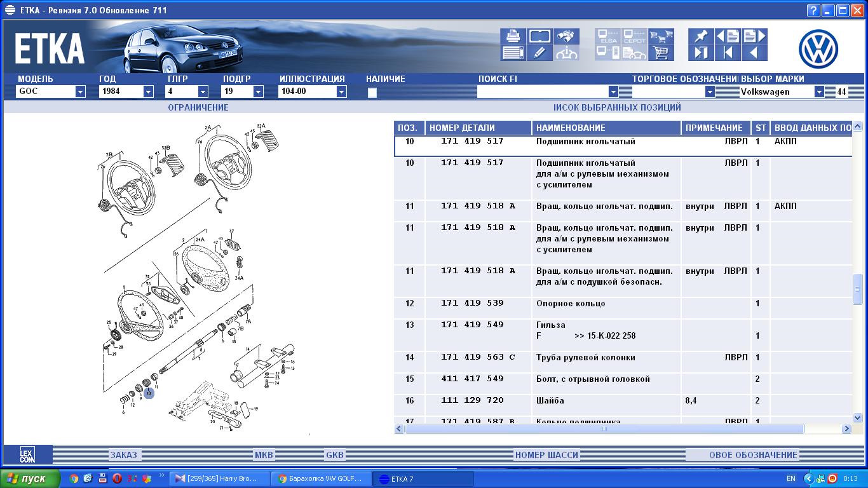868x488 pixels.
Task: Expand the ПОДГР dropdown showing 19
Action: pos(258,91)
